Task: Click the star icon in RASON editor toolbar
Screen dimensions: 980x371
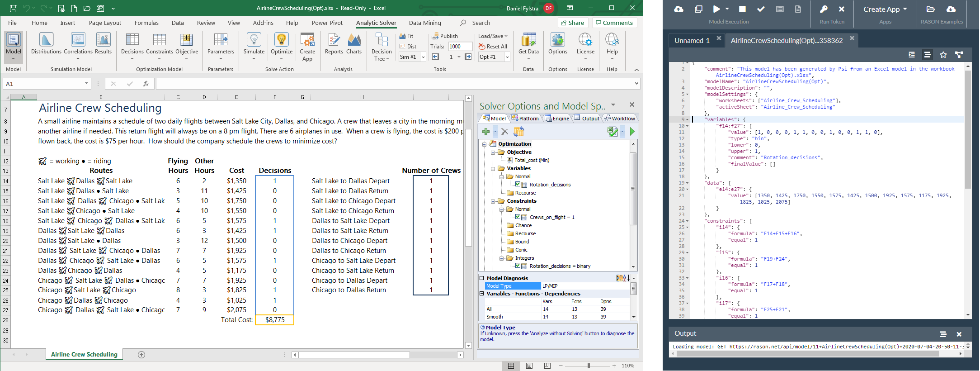Action: point(943,55)
